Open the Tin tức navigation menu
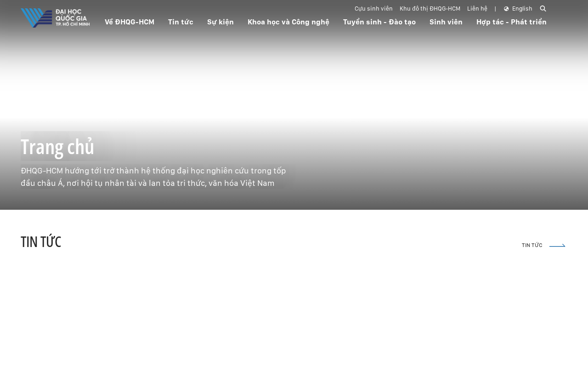The height and width of the screenshot is (368, 588). click(181, 22)
